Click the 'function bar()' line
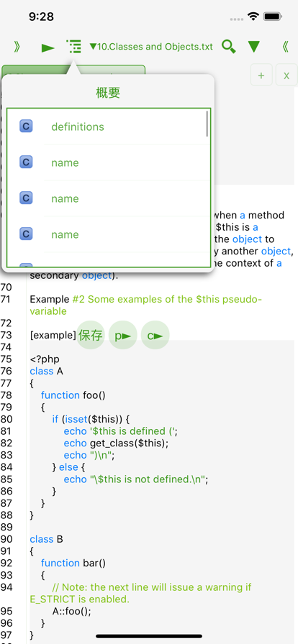 (x=73, y=563)
